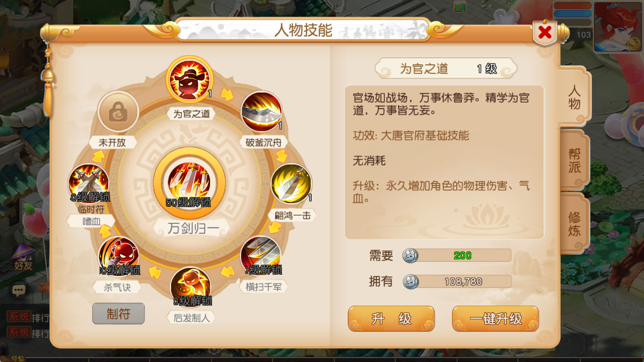
Task: Tap the owned silver 108,780 field
Action: click(x=457, y=282)
